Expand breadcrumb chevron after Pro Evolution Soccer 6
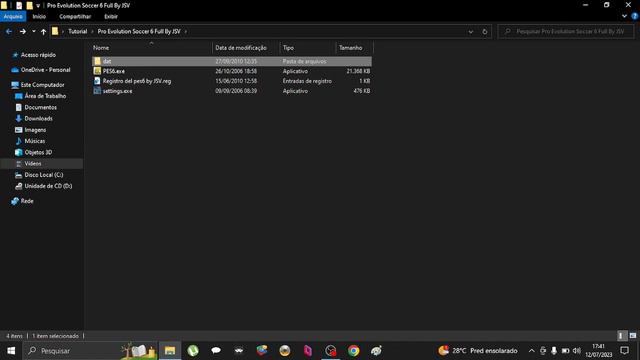 coord(186,31)
